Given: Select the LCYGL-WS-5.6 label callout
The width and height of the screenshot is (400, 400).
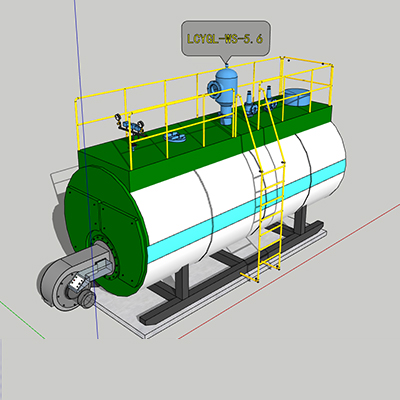Looking at the screenshot, I should 226,39.
